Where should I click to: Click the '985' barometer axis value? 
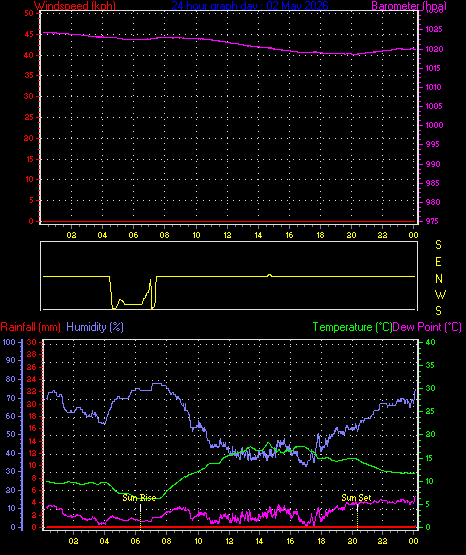[x=432, y=183]
